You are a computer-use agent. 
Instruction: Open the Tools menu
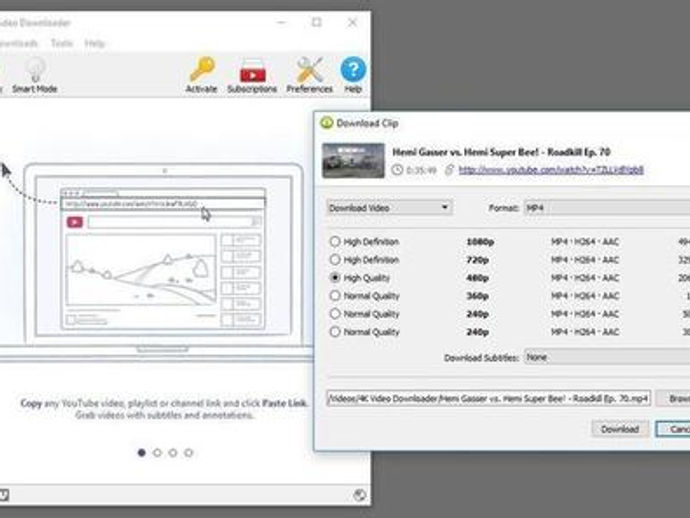click(x=62, y=43)
